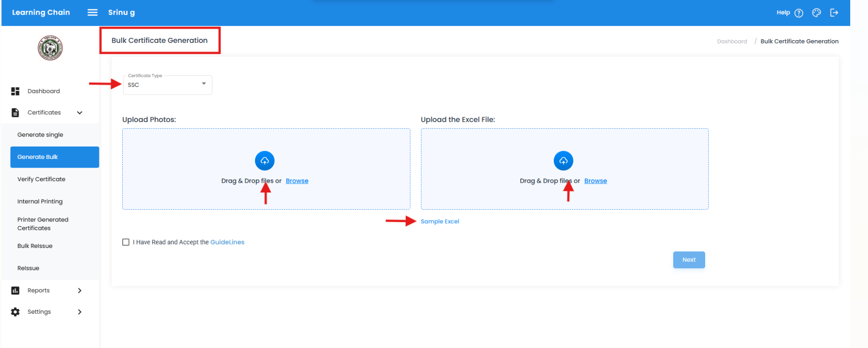Expand the Settings submenu arrow

(x=80, y=312)
